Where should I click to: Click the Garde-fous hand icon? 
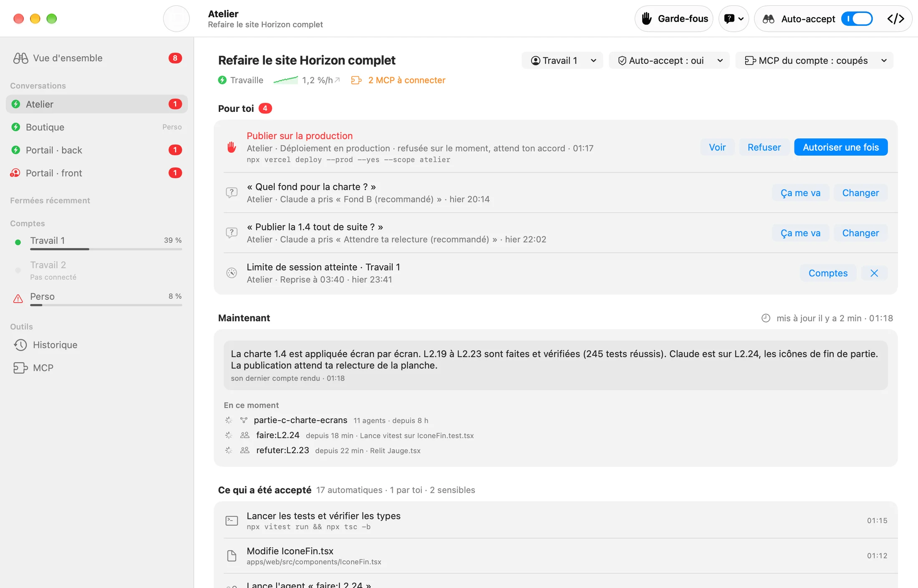647,19
